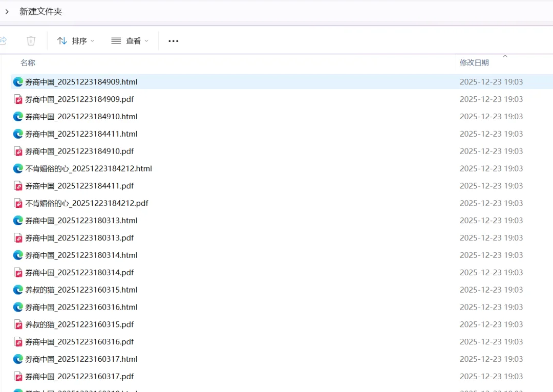Click Edge icon of 券商中国_20251223180313.html
This screenshot has width=553, height=392.
tap(18, 221)
